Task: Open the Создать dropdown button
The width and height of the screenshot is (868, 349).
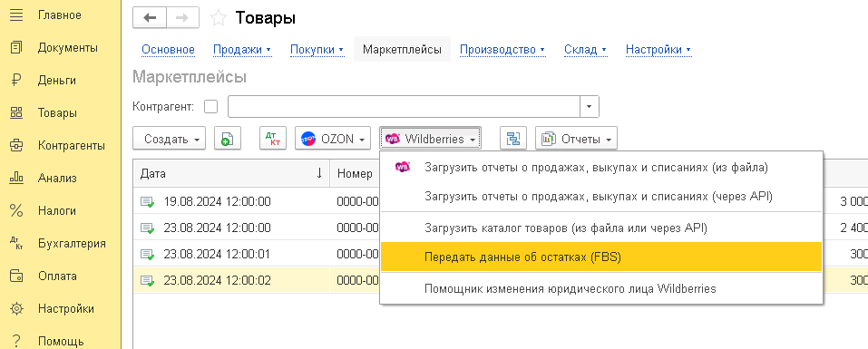Action: coord(170,139)
